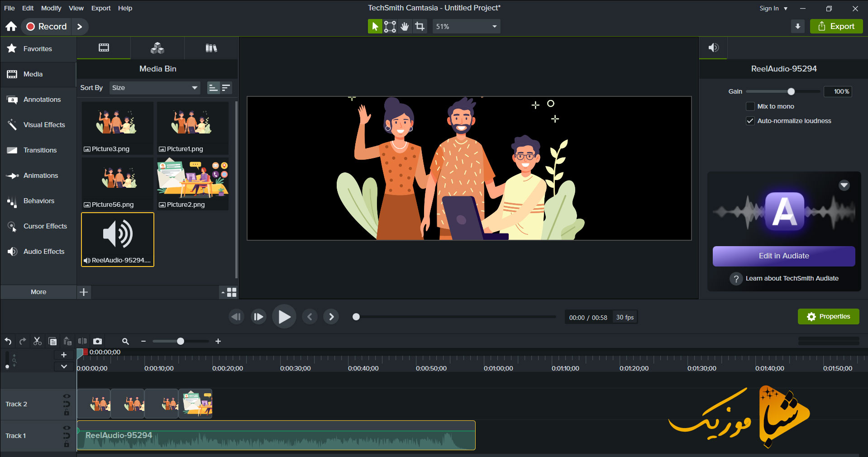Viewport: 868px width, 457px height.
Task: Lock Track 2 with the padlock
Action: 67,412
